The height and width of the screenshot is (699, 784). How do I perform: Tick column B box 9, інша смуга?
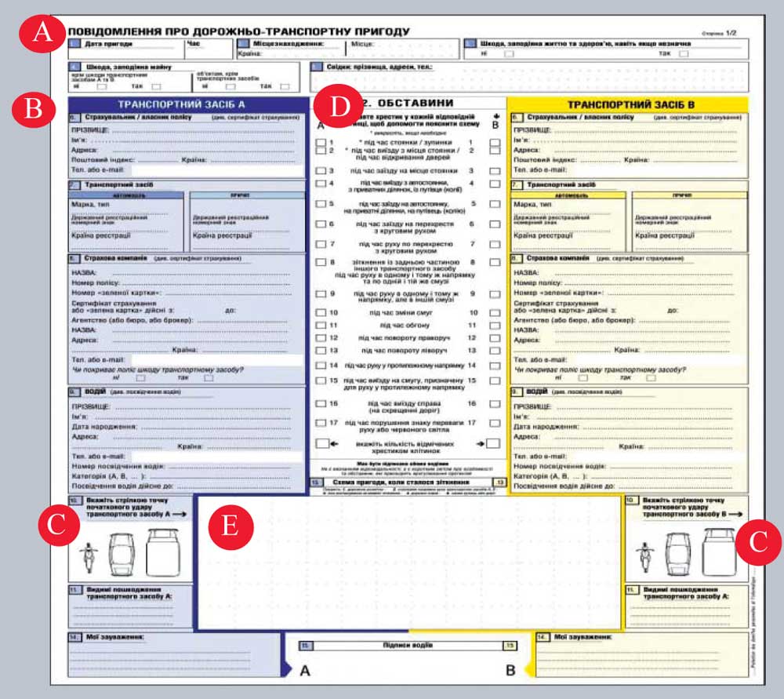[x=495, y=294]
